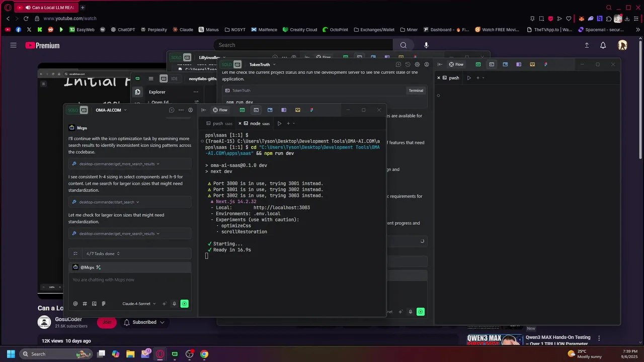This screenshot has height=362, width=644.
Task: Click the microphone icon in OMA-AI.COM chat input
Action: [x=174, y=304]
